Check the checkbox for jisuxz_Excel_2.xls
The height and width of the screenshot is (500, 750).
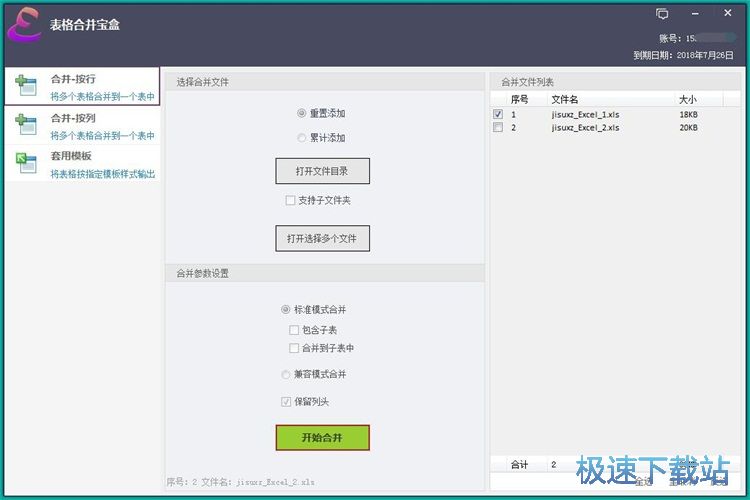coord(498,128)
